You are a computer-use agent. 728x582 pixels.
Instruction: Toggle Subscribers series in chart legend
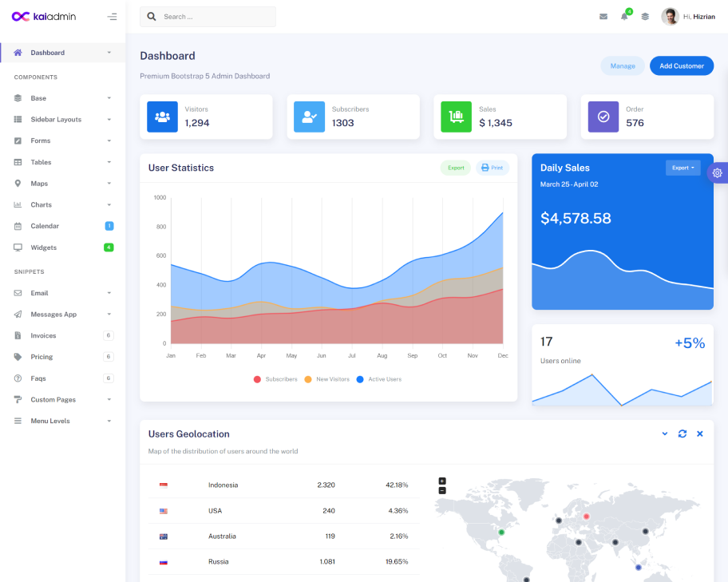coord(275,379)
